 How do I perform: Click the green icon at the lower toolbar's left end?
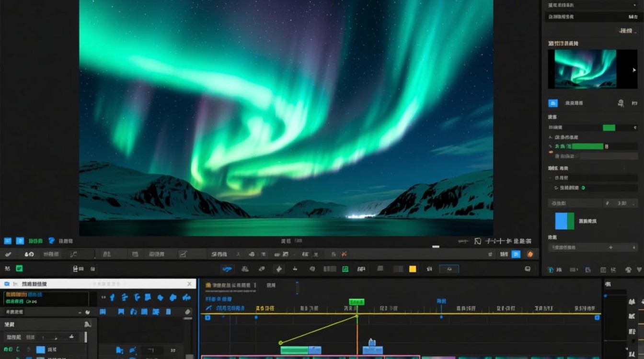[x=19, y=269]
